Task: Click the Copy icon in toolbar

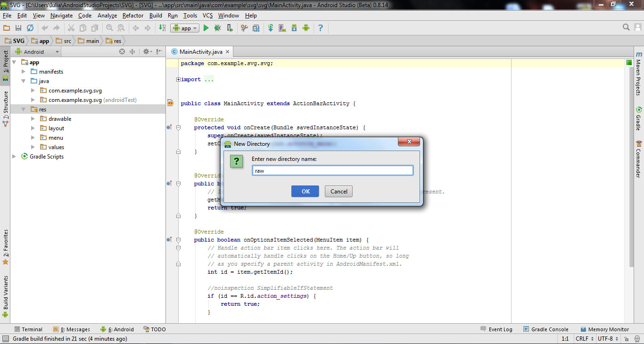Action: (83, 28)
